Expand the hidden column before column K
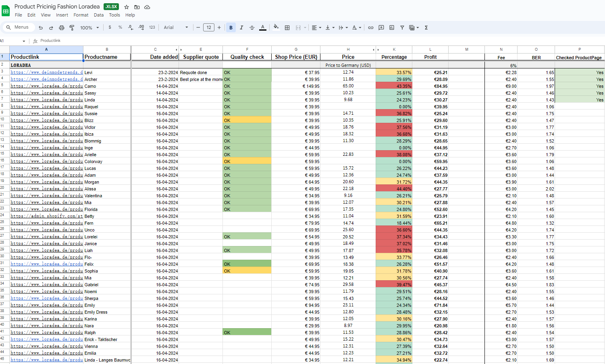This screenshot has width=605, height=364. [378, 50]
